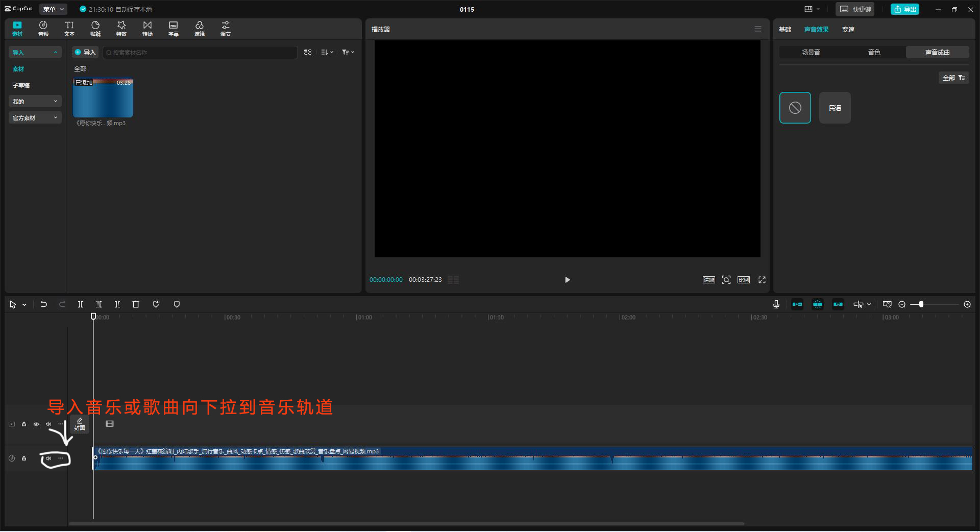Play the preview in the player

click(x=567, y=280)
